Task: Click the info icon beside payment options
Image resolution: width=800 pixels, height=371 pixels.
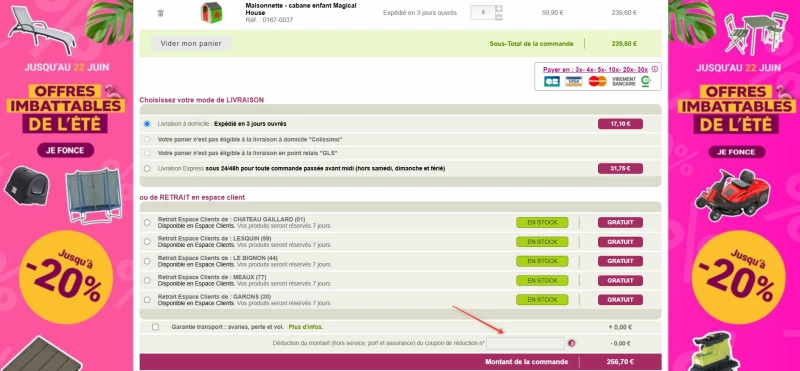Action: click(x=655, y=69)
